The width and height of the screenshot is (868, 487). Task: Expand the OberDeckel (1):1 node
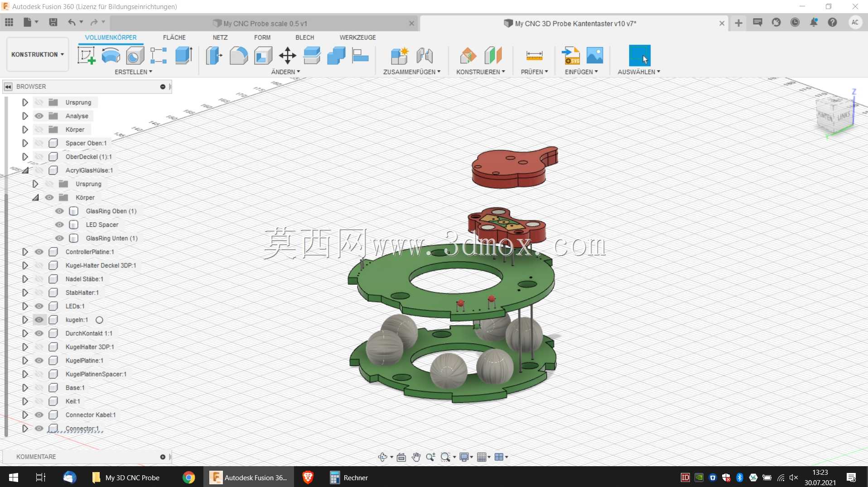(25, 157)
